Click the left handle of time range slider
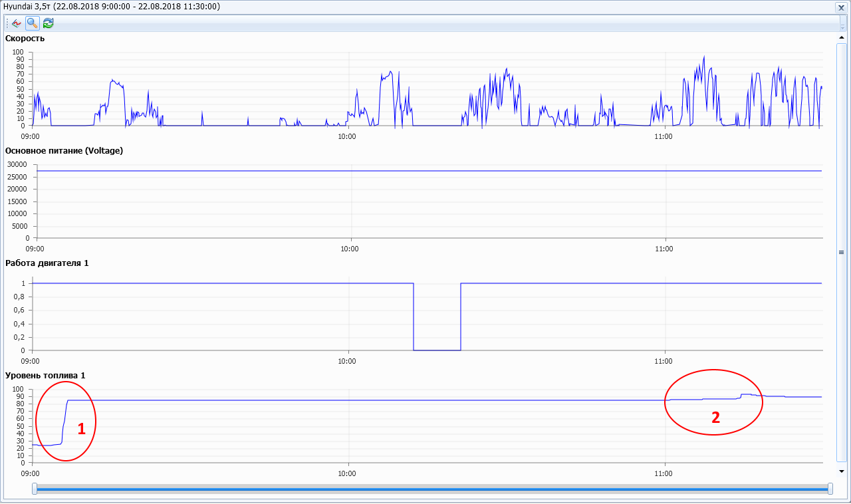Image resolution: width=851 pixels, height=504 pixels. click(x=35, y=489)
